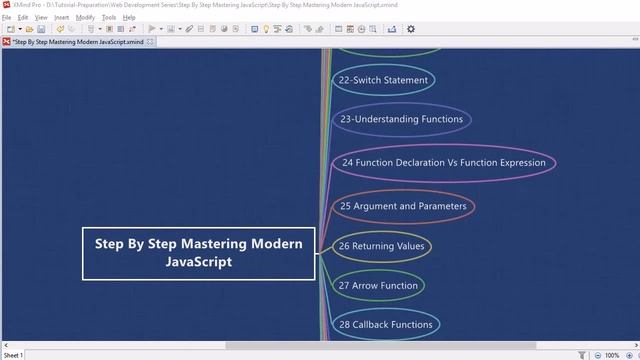Select the 24 Function Declaration Vs Function Expression topic
Viewport: 640px width, 360px height.
point(444,162)
